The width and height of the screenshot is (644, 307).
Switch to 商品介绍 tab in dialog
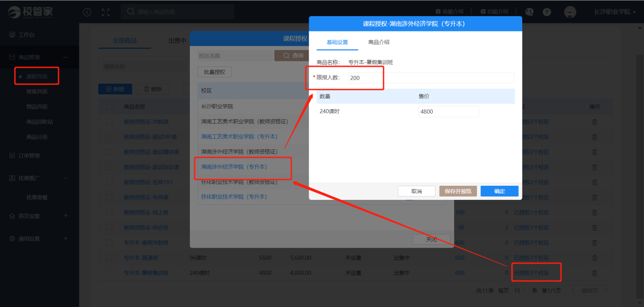point(379,42)
